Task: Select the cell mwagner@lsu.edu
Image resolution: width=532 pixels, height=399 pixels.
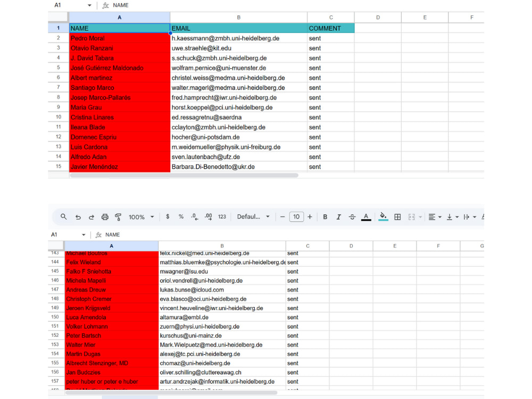Action: tap(222, 271)
